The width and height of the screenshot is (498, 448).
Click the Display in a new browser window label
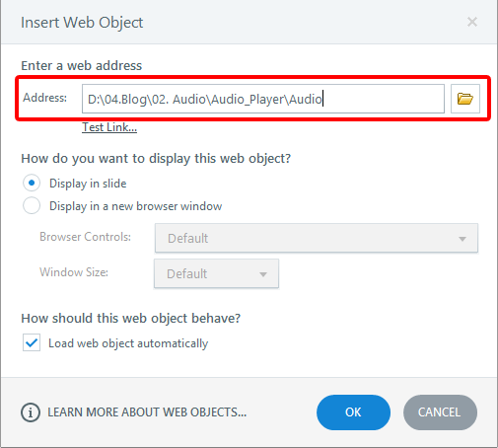pyautogui.click(x=135, y=206)
